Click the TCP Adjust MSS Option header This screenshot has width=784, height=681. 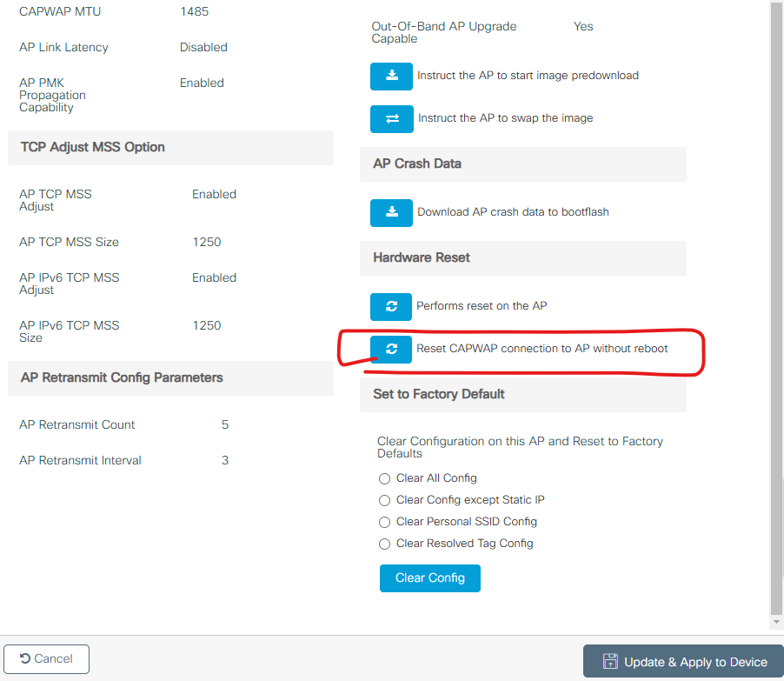coord(170,148)
